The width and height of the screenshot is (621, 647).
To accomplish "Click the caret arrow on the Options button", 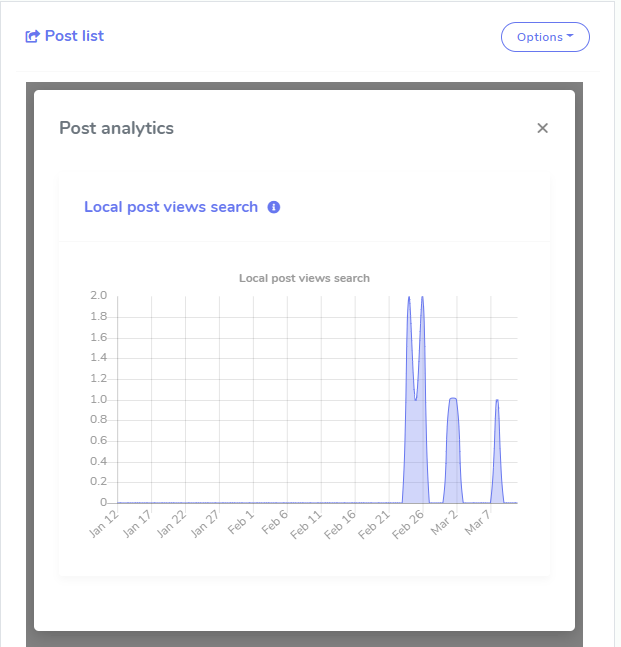I will tap(570, 36).
